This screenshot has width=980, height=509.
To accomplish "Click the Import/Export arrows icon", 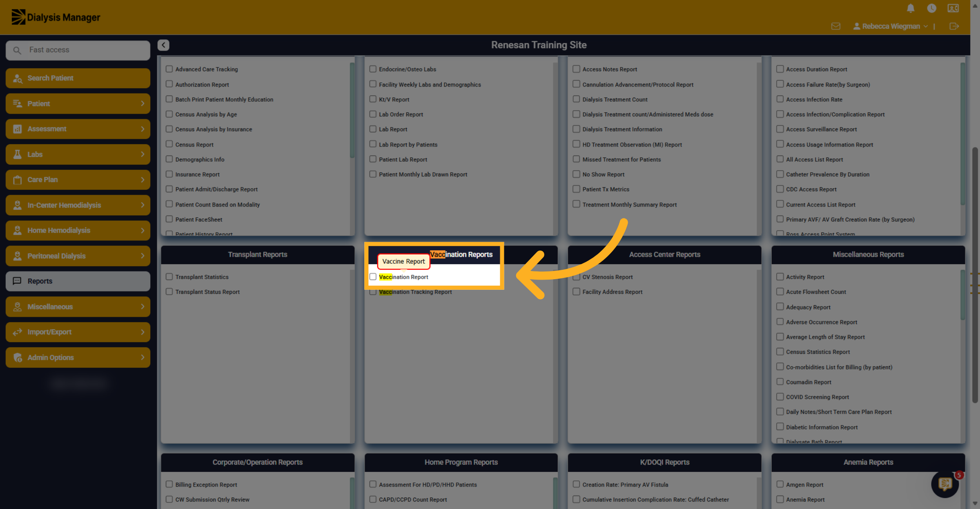I will [18, 332].
